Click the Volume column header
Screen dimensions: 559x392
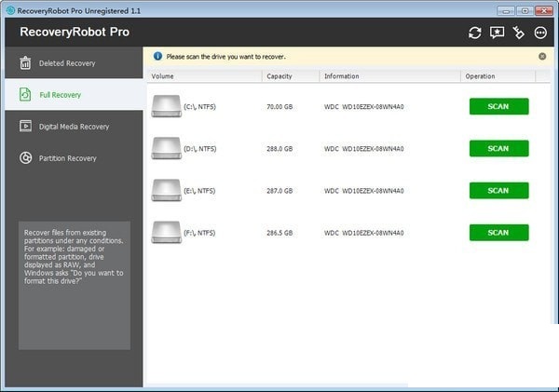[x=163, y=76]
